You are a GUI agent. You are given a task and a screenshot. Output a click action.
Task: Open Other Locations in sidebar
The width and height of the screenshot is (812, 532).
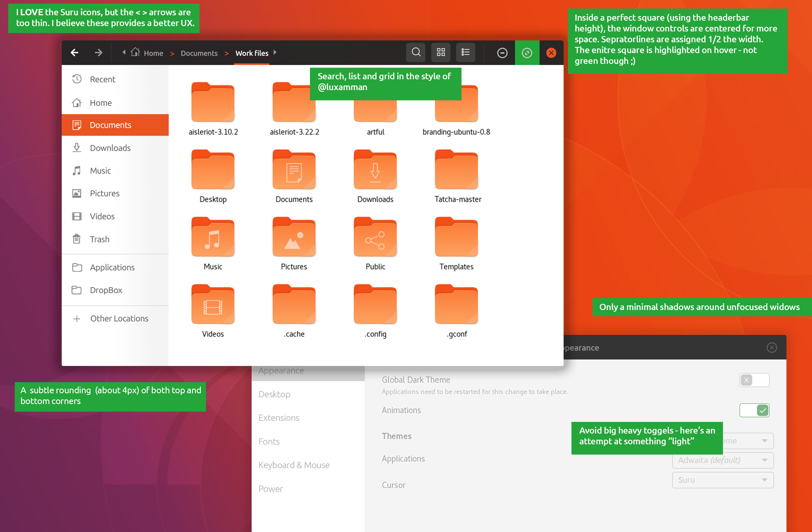[119, 318]
